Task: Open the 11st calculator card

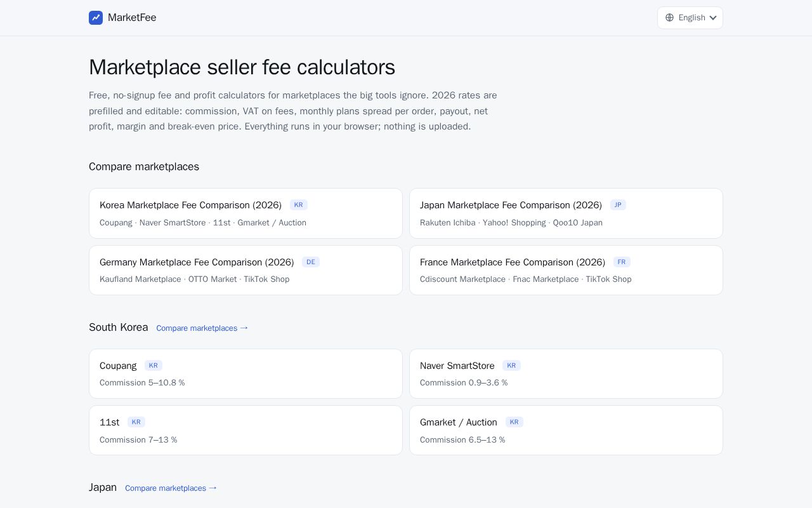Action: point(246,430)
